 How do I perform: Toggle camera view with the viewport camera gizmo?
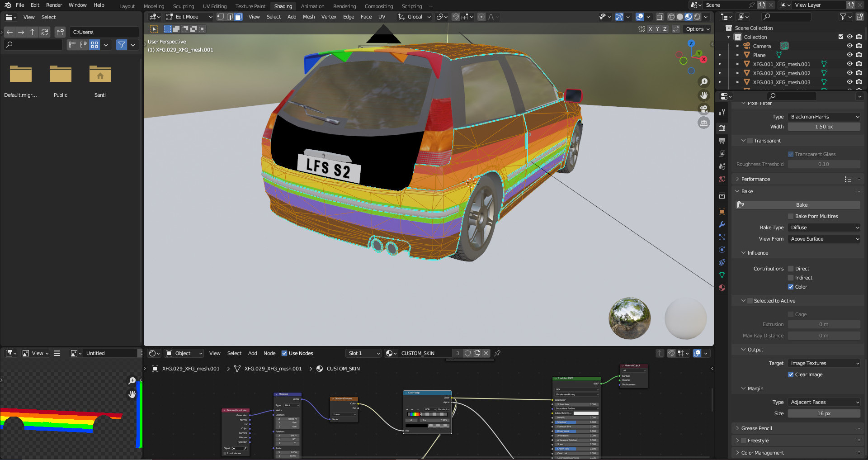point(704,109)
